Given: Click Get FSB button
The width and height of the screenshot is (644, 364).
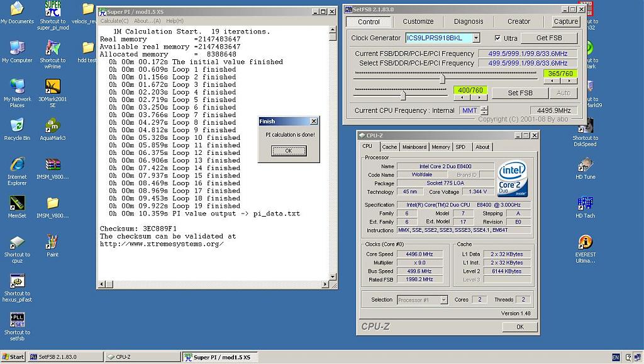Looking at the screenshot, I should [549, 38].
